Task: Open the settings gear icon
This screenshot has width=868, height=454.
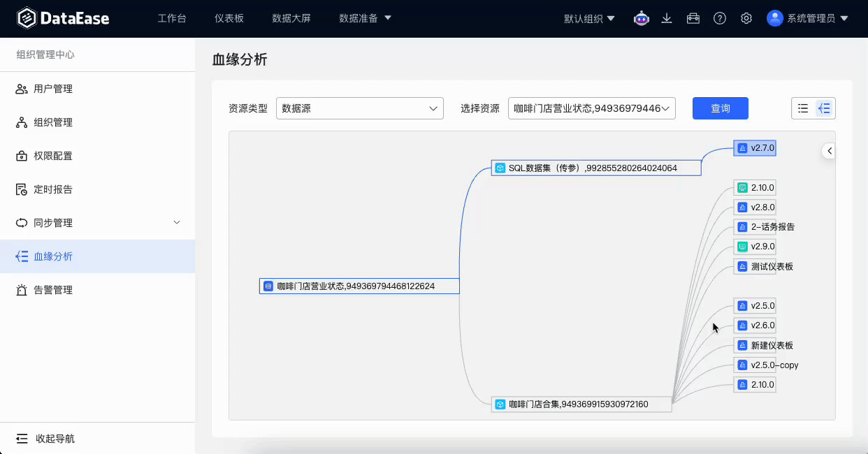Action: pos(745,18)
